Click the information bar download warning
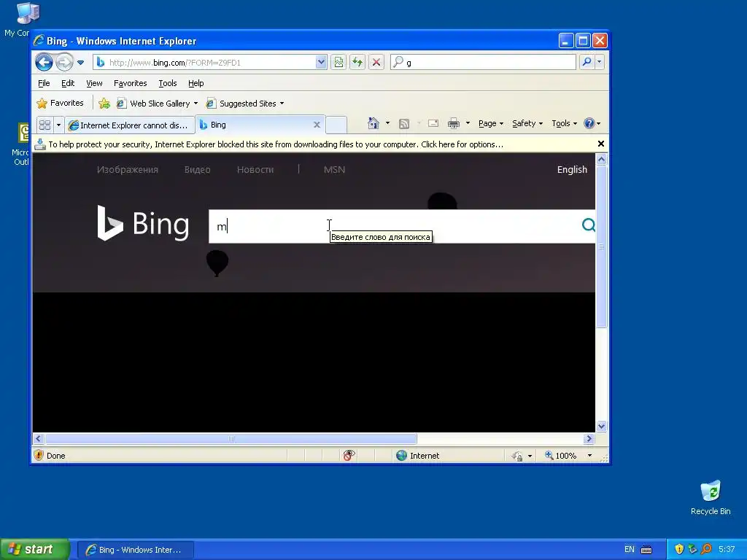This screenshot has height=560, width=747. 275,144
